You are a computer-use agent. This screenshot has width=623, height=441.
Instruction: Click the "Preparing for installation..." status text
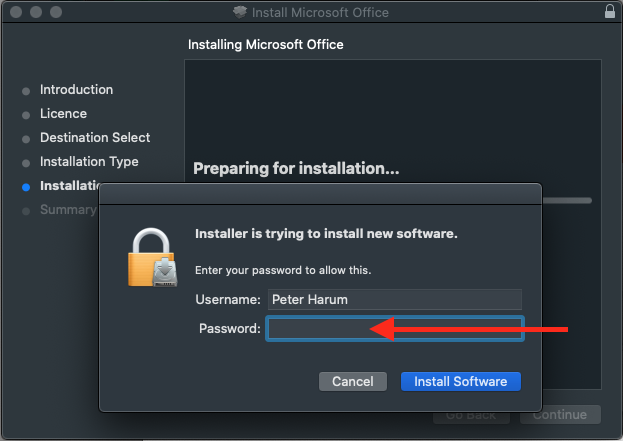pyautogui.click(x=296, y=169)
